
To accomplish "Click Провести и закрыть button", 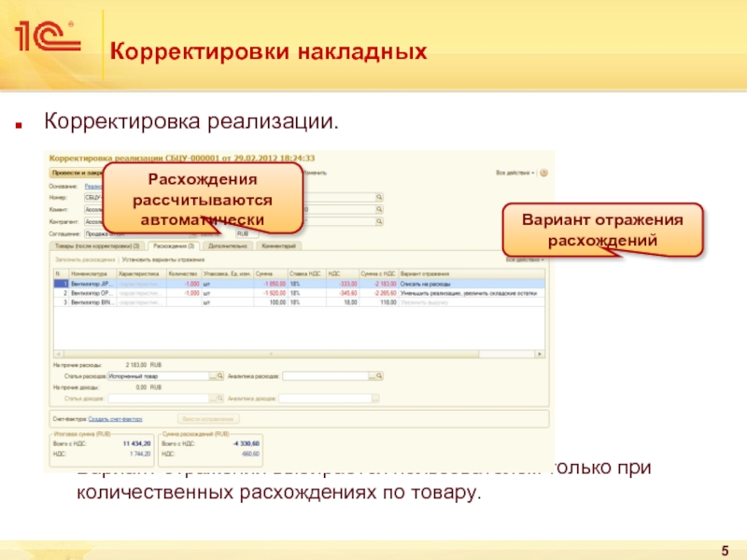I will click(x=77, y=173).
